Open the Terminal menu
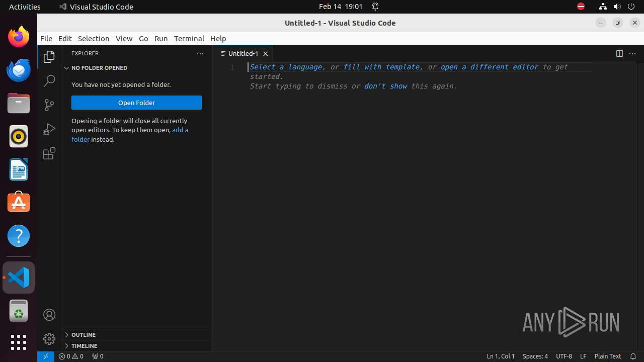Screen dimensions: 644x362 click(x=189, y=39)
